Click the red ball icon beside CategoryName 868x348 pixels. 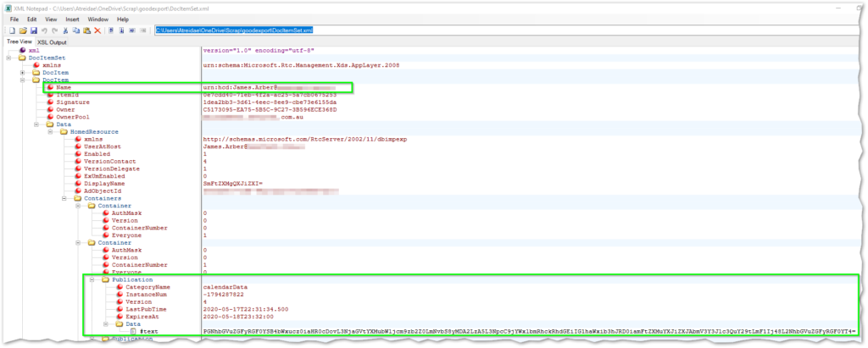click(120, 287)
